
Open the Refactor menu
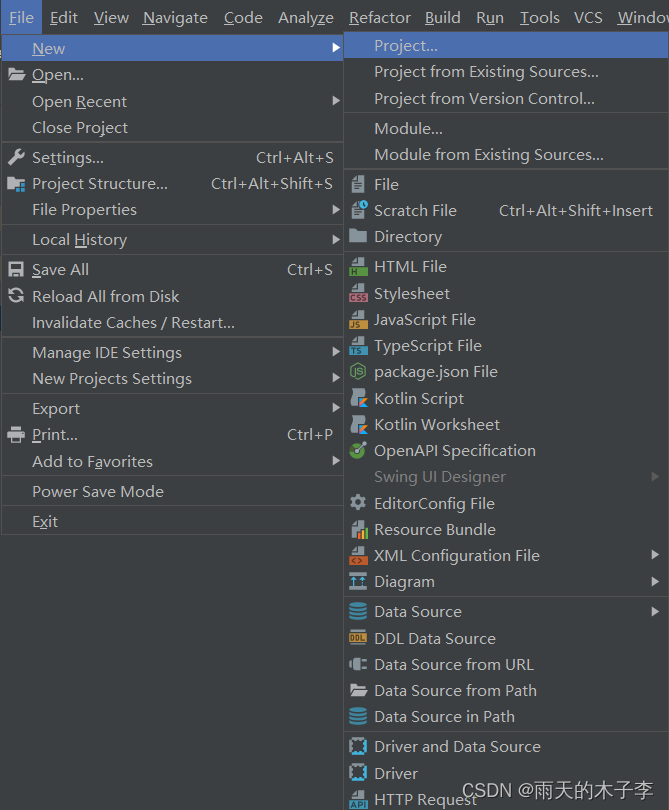coord(380,18)
